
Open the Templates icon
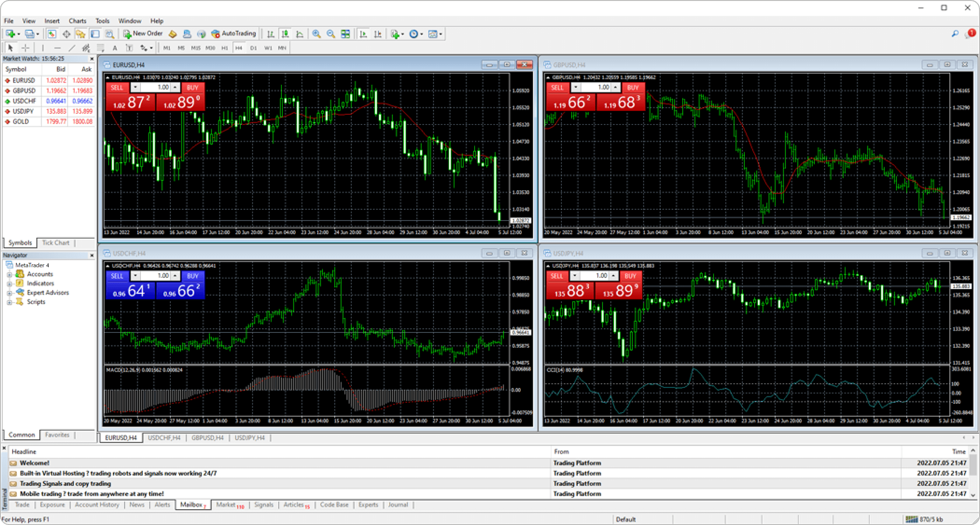click(433, 34)
